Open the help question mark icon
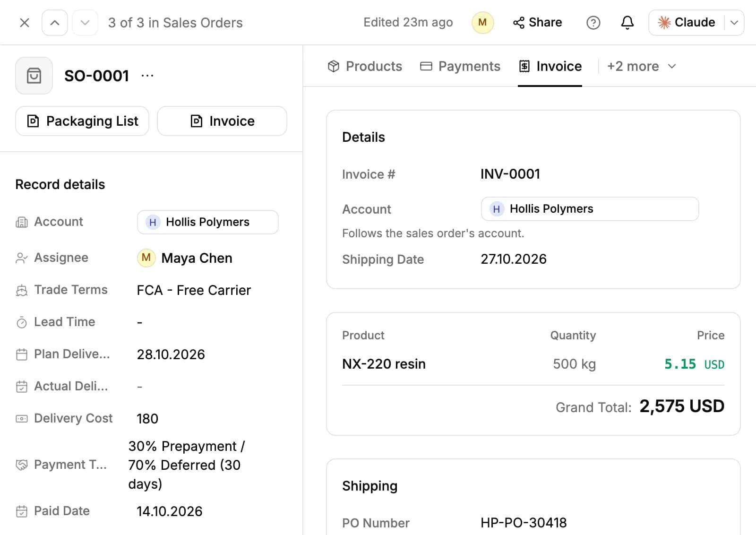Image resolution: width=756 pixels, height=535 pixels. 593,23
